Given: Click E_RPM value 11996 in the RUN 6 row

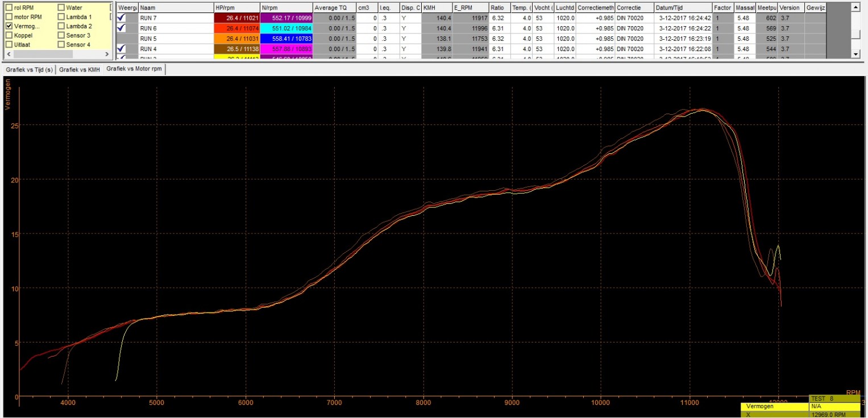Looking at the screenshot, I should click(x=480, y=28).
